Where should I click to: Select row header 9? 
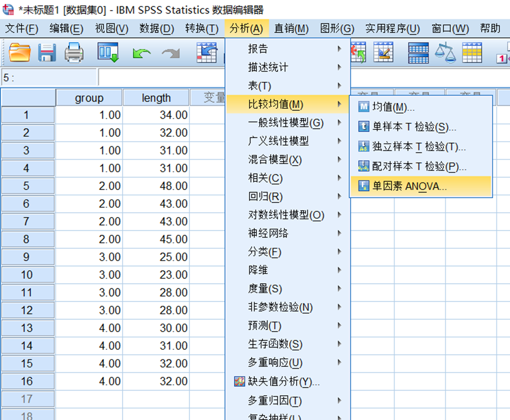point(28,257)
